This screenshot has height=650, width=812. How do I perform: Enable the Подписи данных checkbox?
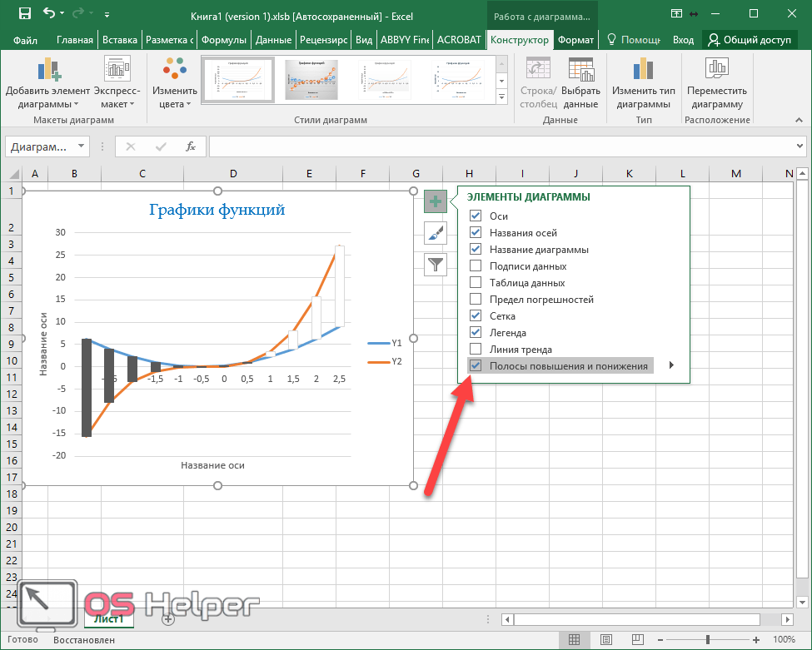click(476, 266)
